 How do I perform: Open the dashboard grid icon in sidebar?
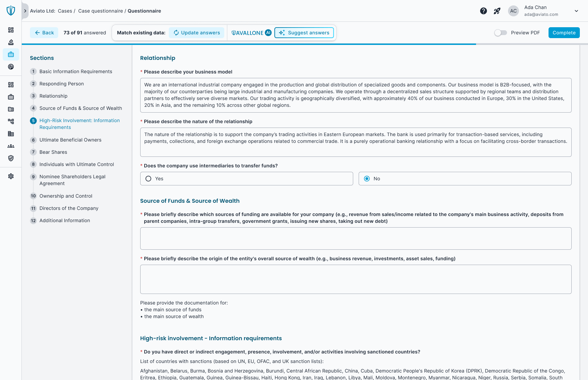point(11,30)
